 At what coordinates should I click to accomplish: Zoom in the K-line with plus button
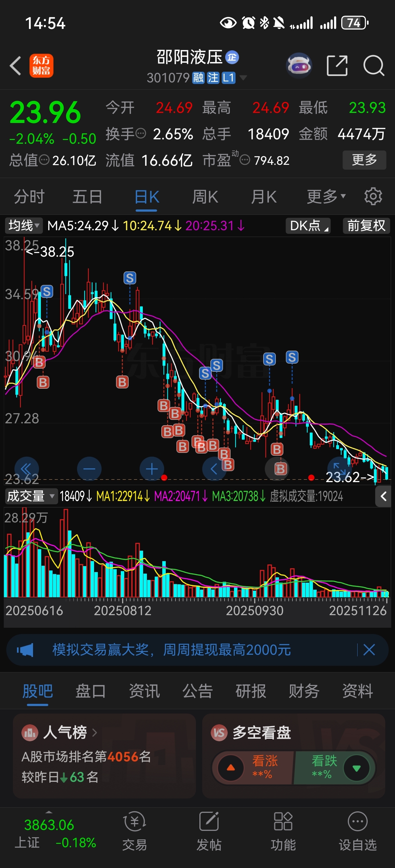point(152,469)
